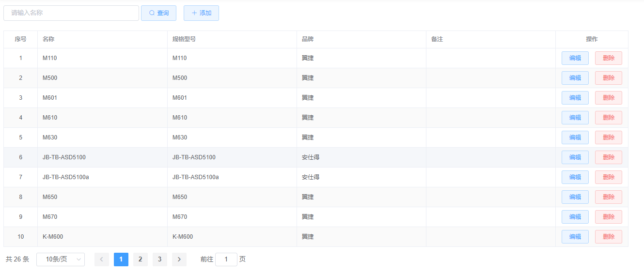644x275 pixels.
Task: Click the search magnifier 查询 button
Action: coord(158,13)
